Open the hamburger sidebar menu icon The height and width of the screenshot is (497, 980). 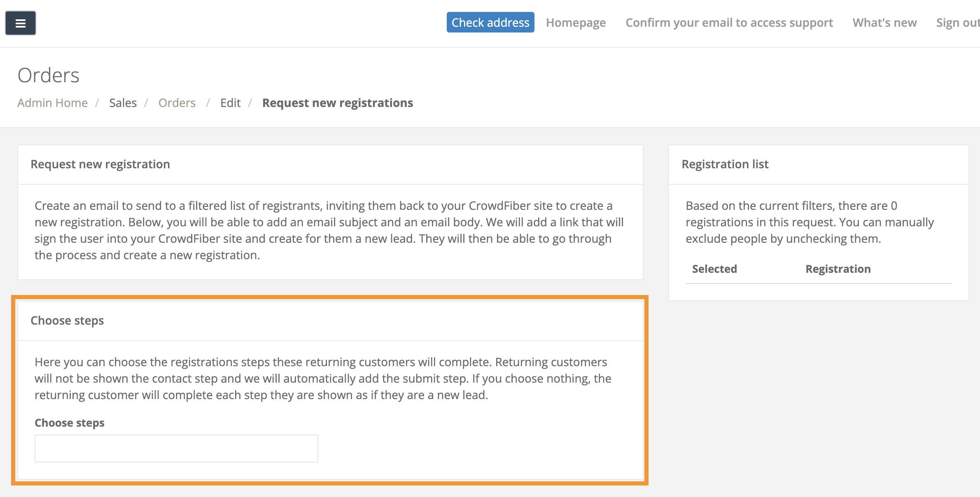pyautogui.click(x=21, y=23)
